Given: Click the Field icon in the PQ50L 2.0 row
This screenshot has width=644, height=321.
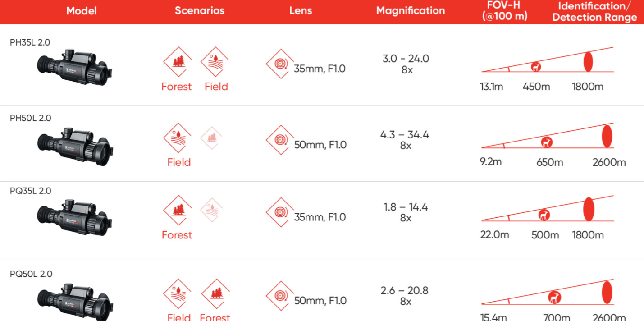Looking at the screenshot, I should tap(177, 294).
